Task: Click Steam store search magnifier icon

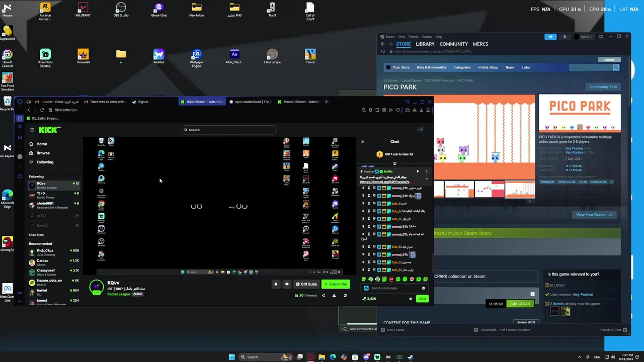Action: tap(616, 67)
